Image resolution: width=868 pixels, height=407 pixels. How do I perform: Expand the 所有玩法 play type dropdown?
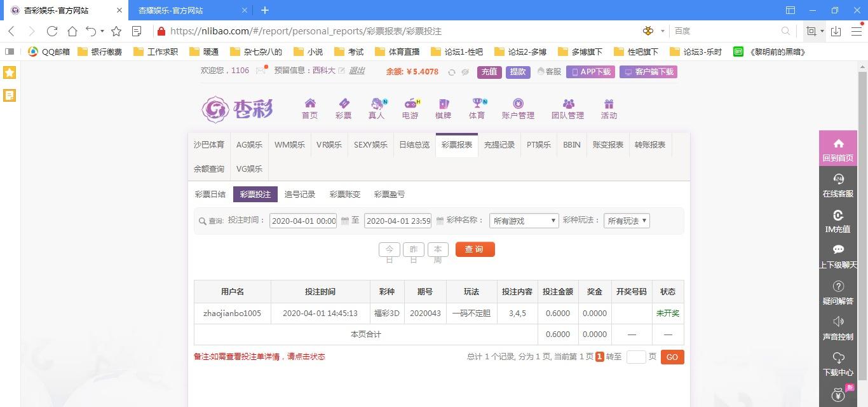[627, 221]
